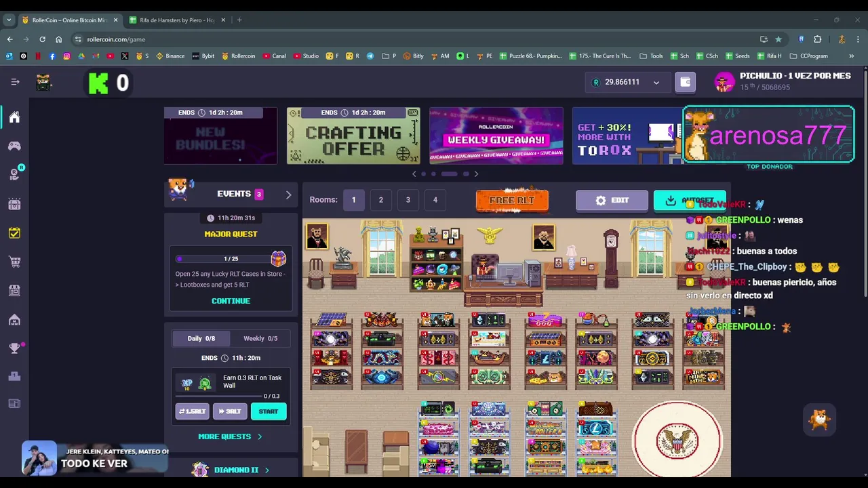Image resolution: width=868 pixels, height=488 pixels.
Task: Open the wallet icon button
Action: (x=685, y=82)
